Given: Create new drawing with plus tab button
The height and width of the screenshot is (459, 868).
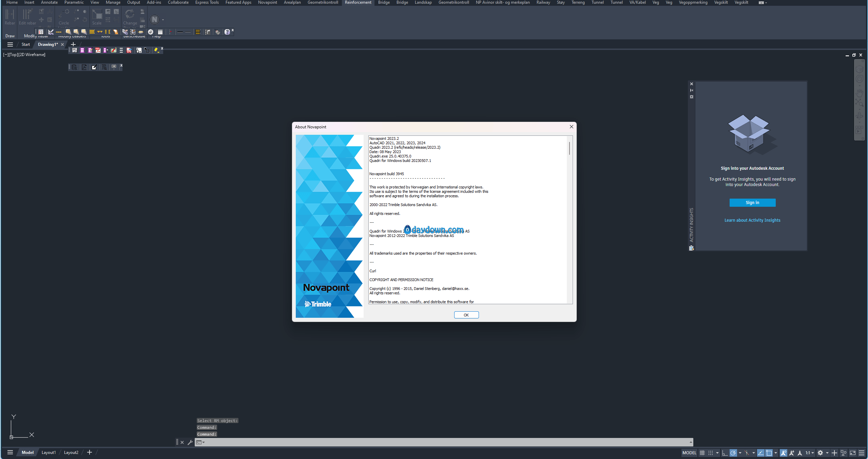Looking at the screenshot, I should [x=73, y=44].
